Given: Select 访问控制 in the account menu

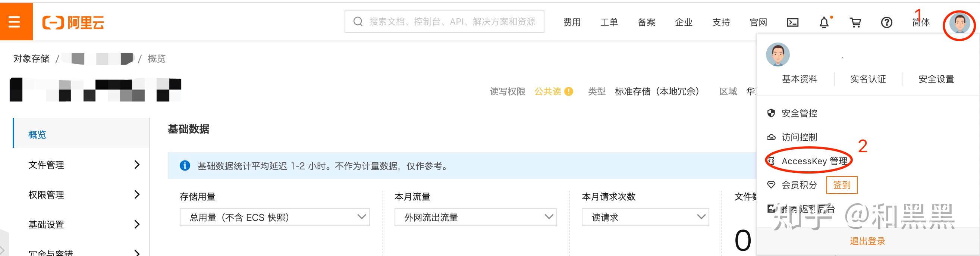Looking at the screenshot, I should [799, 137].
